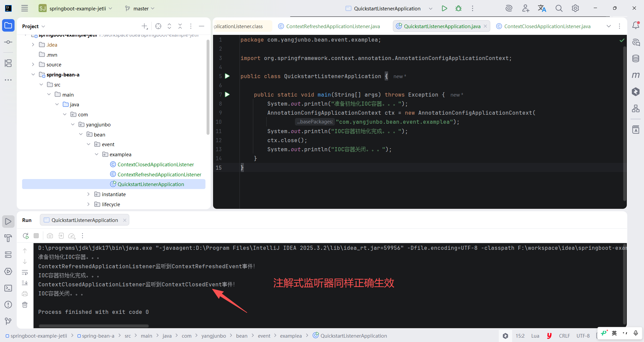Run class from gutter at line 5
The image size is (644, 342).
(x=227, y=76)
